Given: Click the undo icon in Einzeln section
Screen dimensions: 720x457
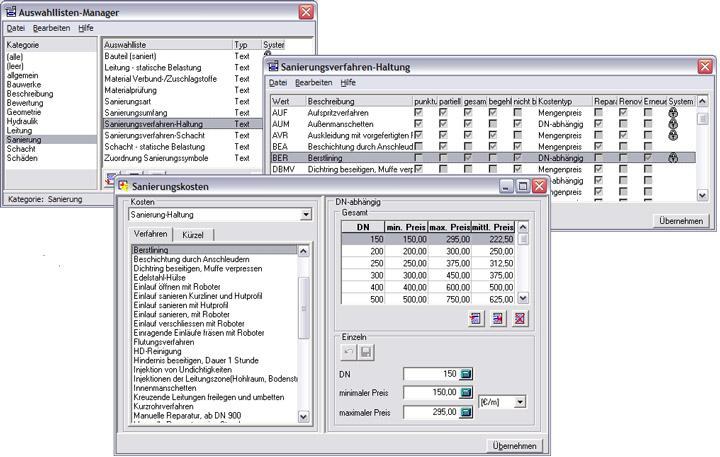Looking at the screenshot, I should [x=347, y=353].
